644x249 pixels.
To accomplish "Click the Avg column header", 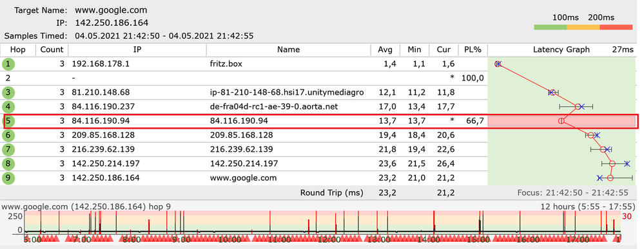I will point(385,50).
